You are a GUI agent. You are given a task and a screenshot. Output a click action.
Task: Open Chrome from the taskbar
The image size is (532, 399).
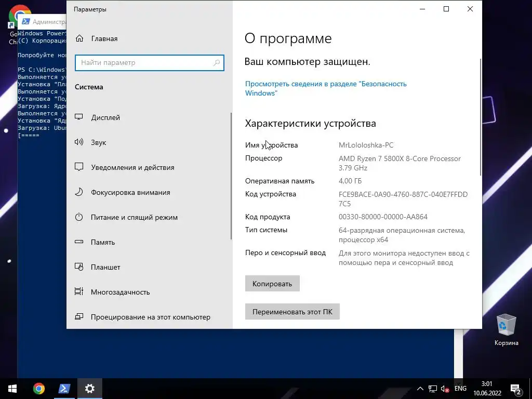[38, 389]
